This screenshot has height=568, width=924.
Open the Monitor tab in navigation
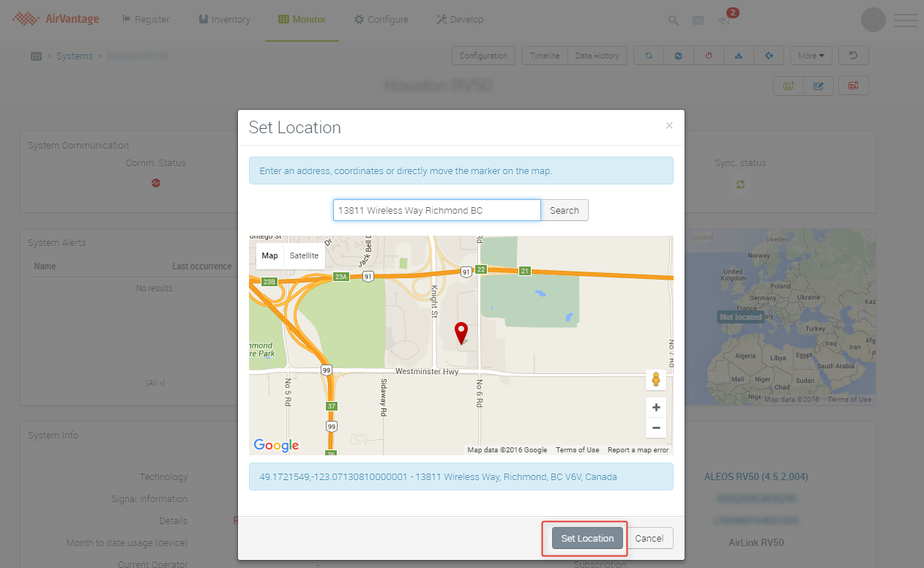(302, 20)
